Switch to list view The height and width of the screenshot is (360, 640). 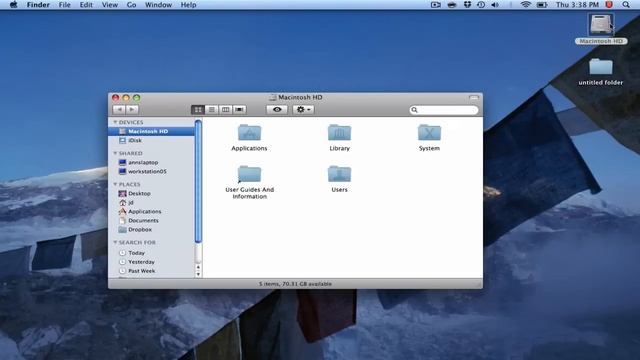click(211, 109)
